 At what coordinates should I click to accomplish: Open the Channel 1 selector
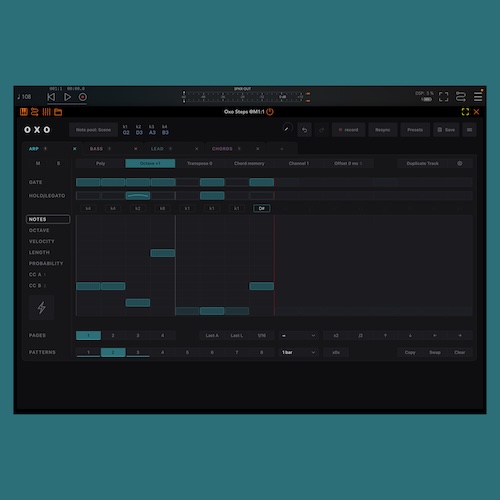pyautogui.click(x=299, y=163)
